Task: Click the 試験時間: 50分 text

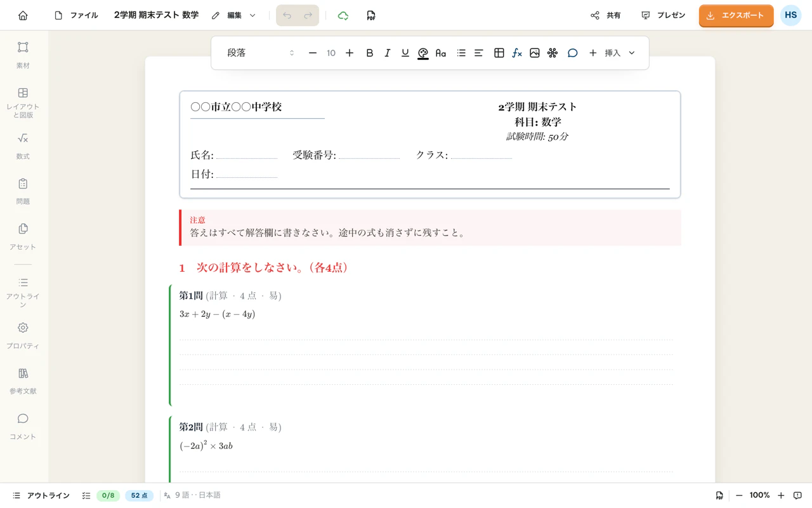Action: point(537,137)
